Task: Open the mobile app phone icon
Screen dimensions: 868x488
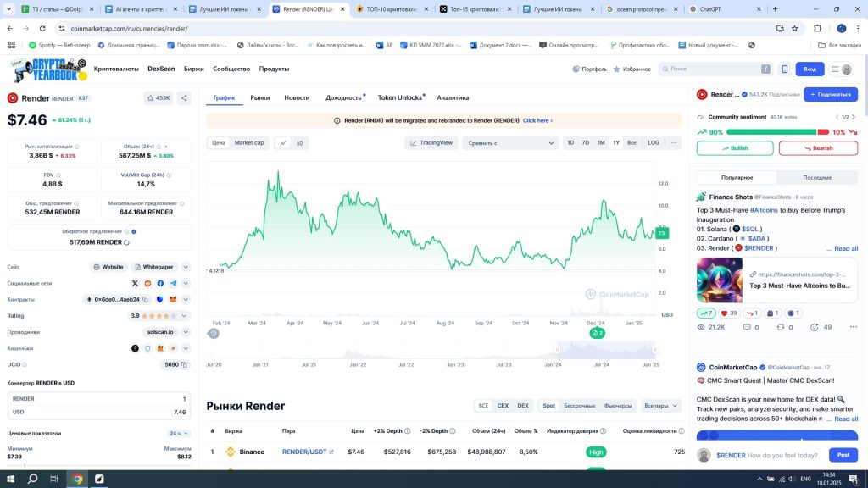Action: tap(784, 69)
